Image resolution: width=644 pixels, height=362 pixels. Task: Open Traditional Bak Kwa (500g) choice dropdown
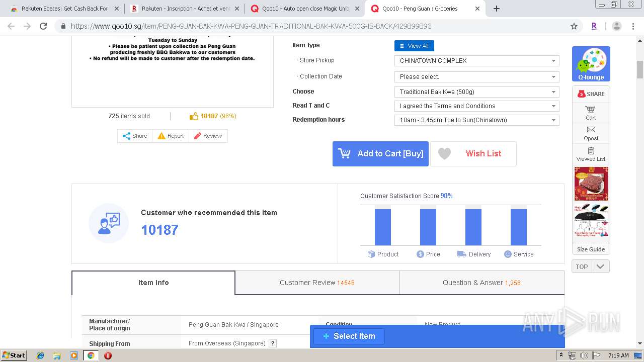click(476, 92)
